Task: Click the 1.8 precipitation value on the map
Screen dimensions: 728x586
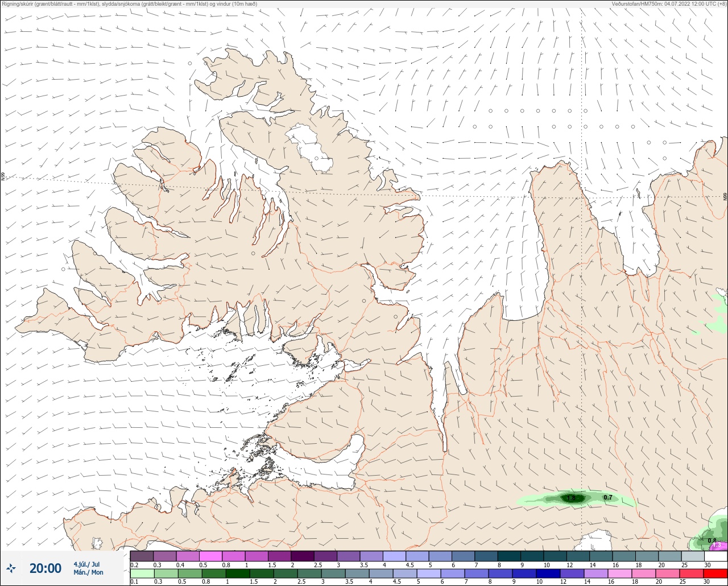Action: 572,498
